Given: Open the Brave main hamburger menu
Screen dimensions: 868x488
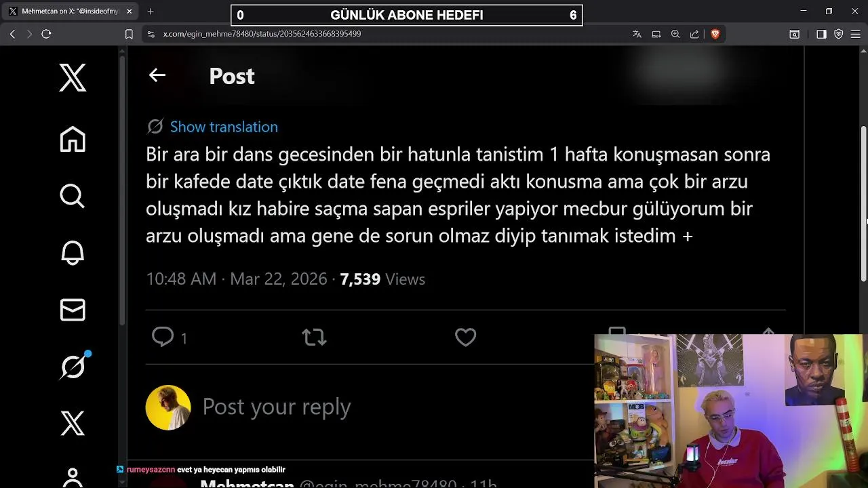Looking at the screenshot, I should click(x=856, y=34).
